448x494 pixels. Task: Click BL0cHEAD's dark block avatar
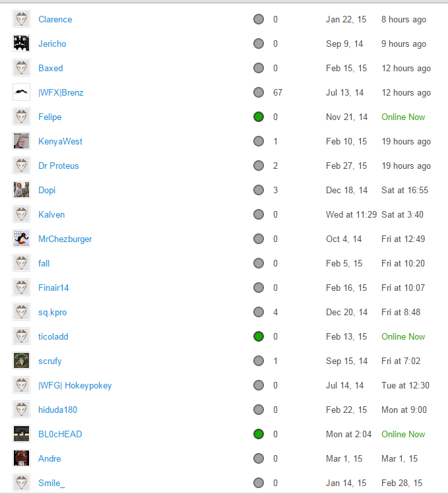[21, 434]
